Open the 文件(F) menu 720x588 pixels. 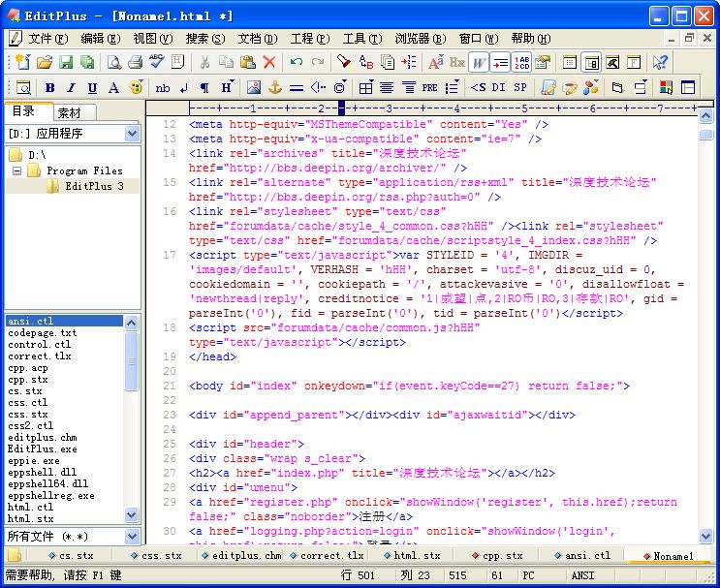(47, 39)
